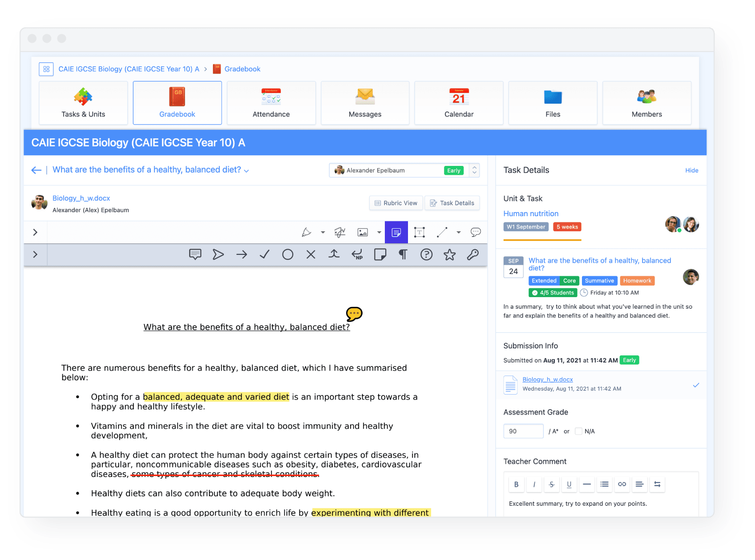Open the yellow comment bubble on document
This screenshot has width=755, height=560.
354,314
